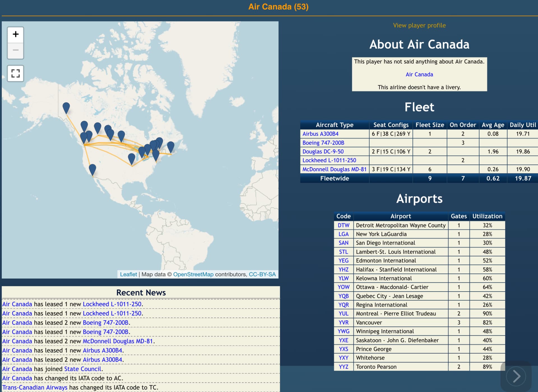Screen dimensions: 538x392
Task: Open McDonnell Douglas MD-81 fleet link
Action: coord(334,169)
